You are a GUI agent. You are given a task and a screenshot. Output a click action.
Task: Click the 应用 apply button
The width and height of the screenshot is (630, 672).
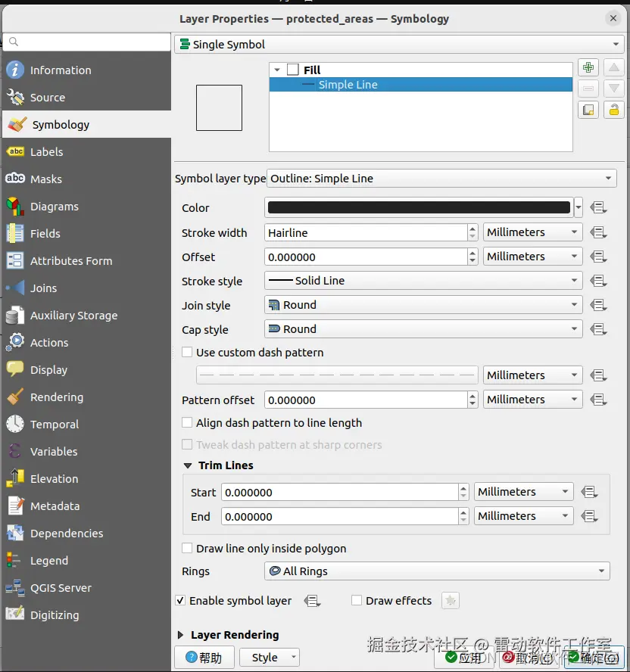point(466,657)
